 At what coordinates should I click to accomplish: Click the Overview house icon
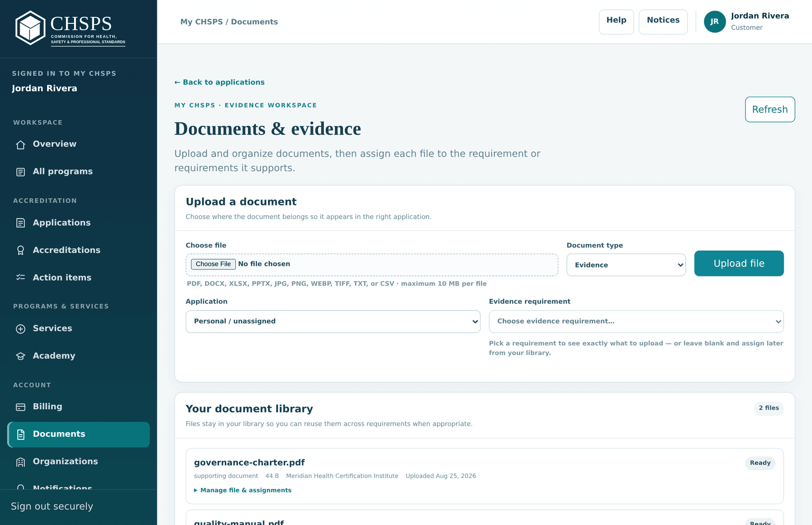click(20, 145)
